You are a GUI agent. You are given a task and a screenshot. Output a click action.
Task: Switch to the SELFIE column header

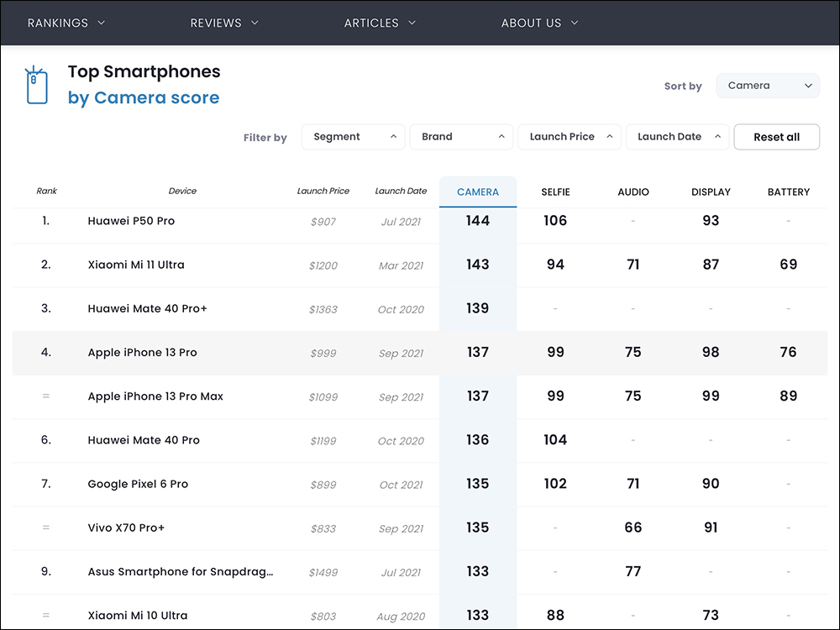tap(555, 192)
